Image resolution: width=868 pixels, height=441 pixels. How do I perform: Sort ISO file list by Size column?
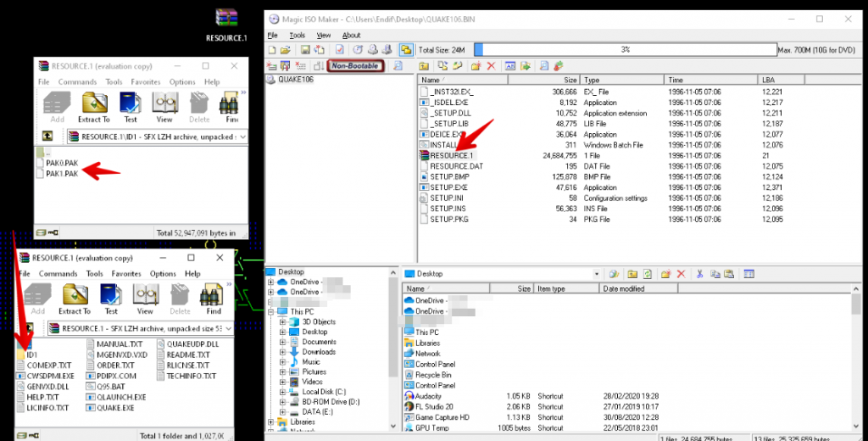pyautogui.click(x=543, y=80)
